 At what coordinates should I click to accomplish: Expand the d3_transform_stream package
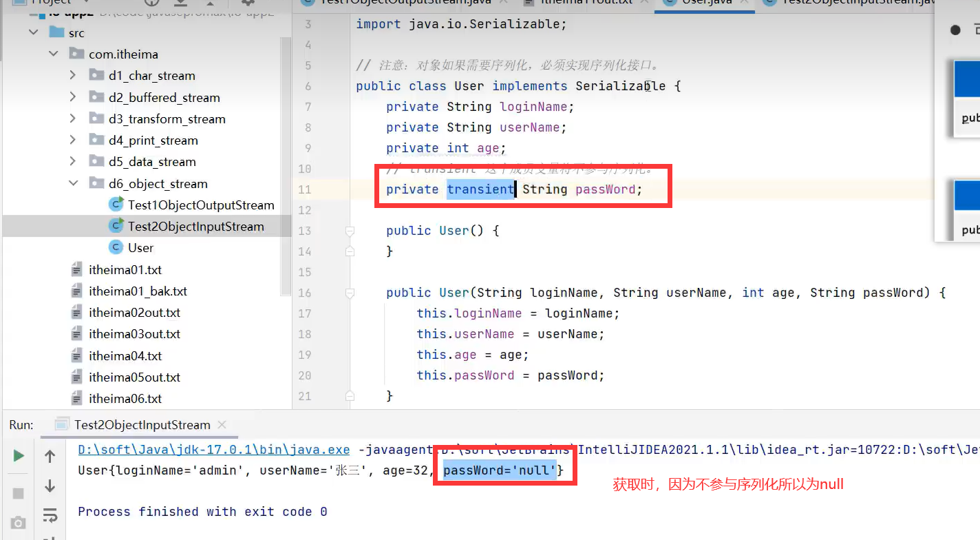(x=73, y=118)
